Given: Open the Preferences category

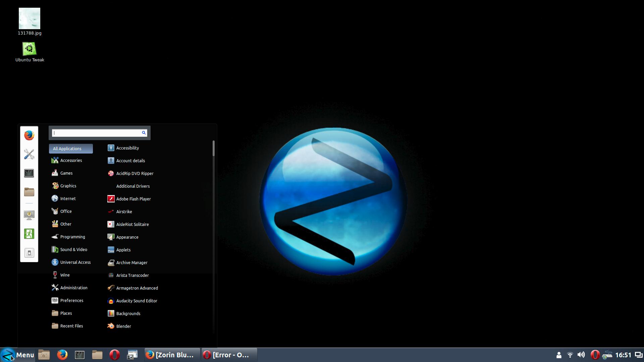Looking at the screenshot, I should point(71,300).
